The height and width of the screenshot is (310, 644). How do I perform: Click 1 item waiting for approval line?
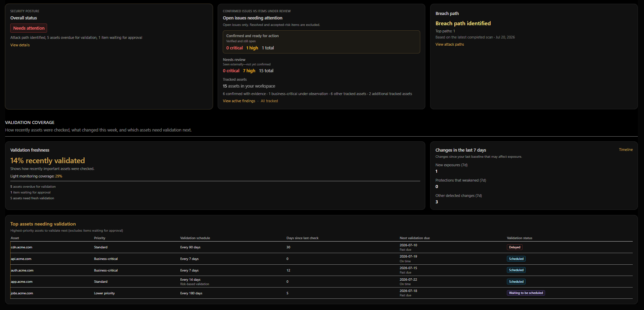click(30, 192)
